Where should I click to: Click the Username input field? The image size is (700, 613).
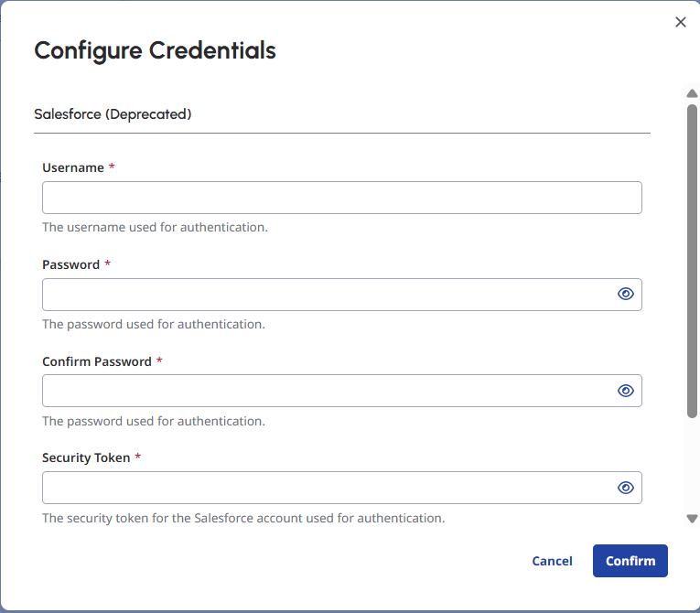coord(342,198)
